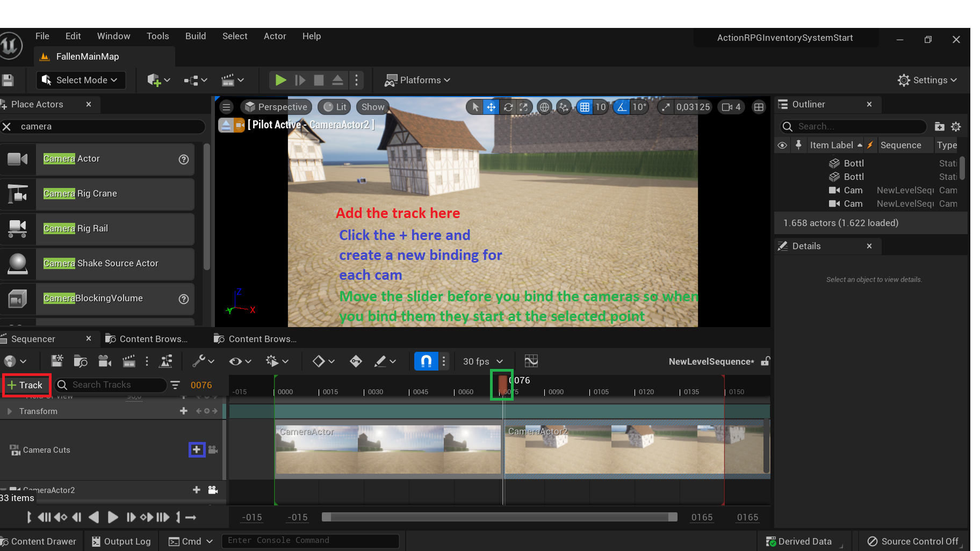
Task: Toggle grid snapping in the viewport toolbar
Action: point(585,107)
